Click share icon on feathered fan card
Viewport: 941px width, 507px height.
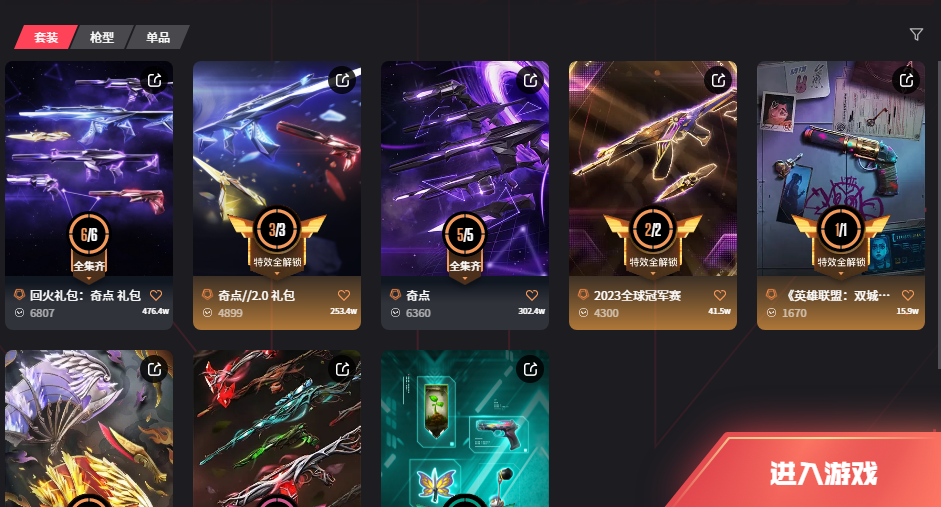coord(155,369)
